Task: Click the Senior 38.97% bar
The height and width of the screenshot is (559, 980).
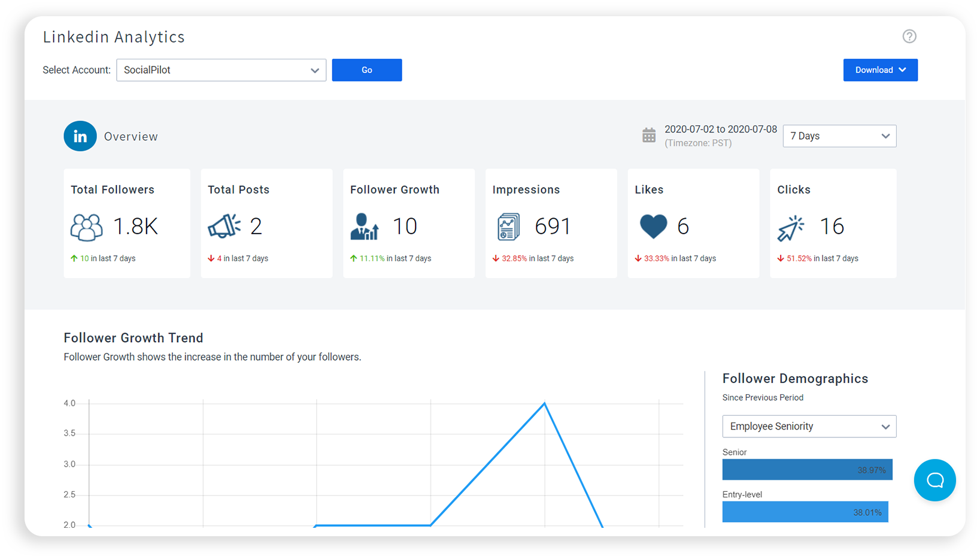Action: (807, 470)
